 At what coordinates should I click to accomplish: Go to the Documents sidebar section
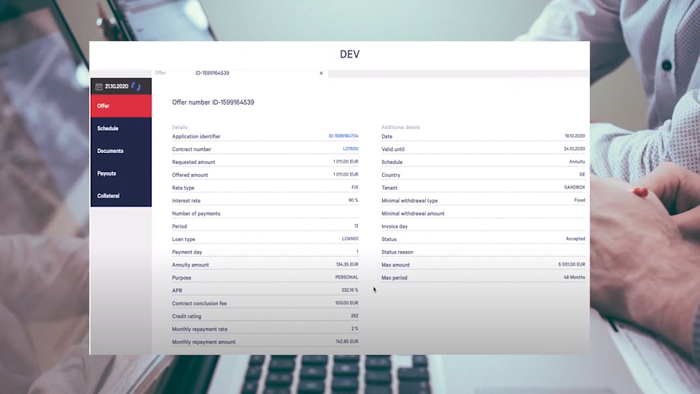[x=121, y=151]
